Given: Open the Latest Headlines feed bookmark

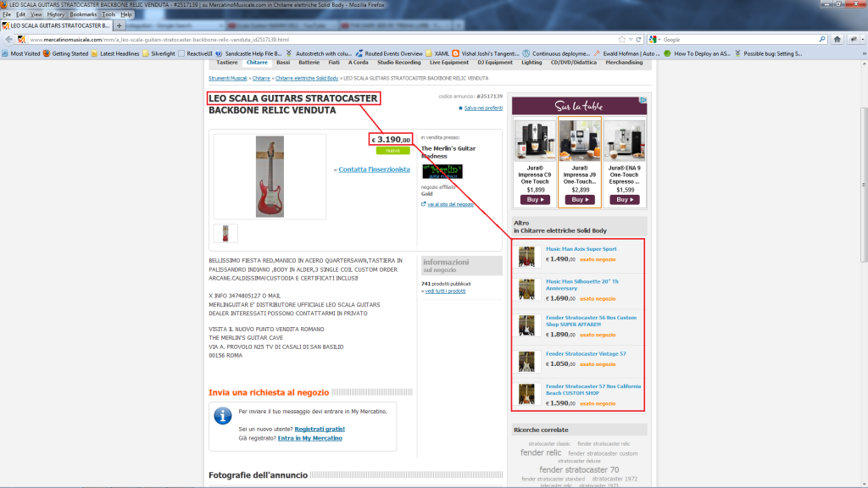Looking at the screenshot, I should tap(115, 53).
